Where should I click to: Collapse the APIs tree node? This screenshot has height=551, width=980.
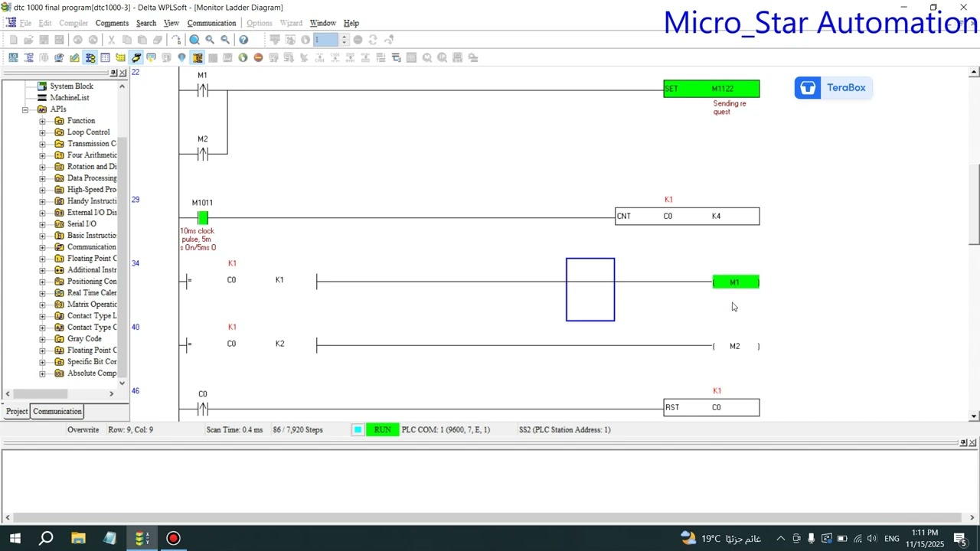point(25,109)
